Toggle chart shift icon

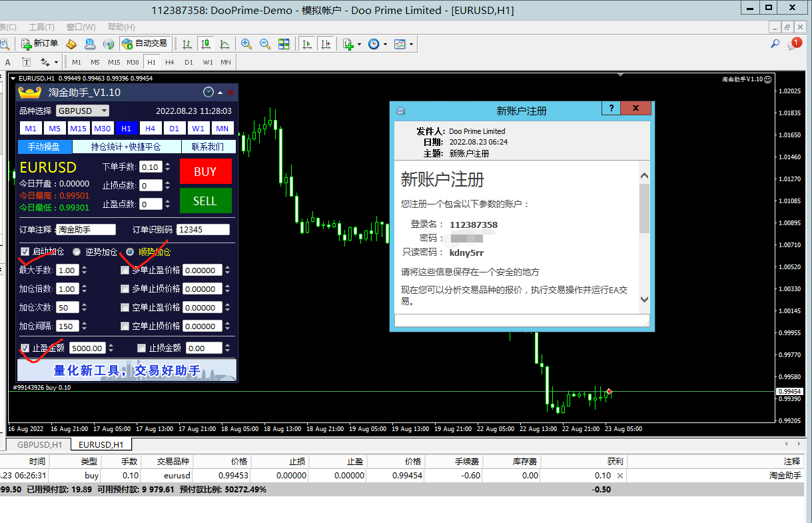pyautogui.click(x=326, y=44)
